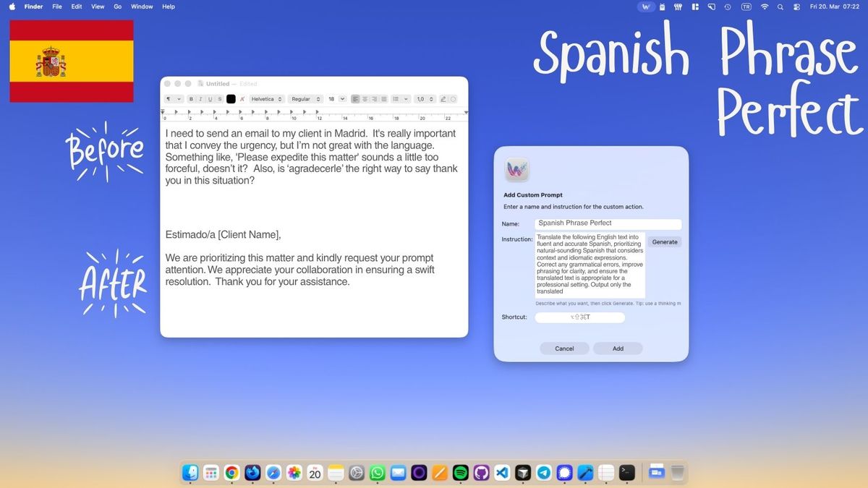Open Google Chrome from the dock
Screen dimensions: 868x488
[x=231, y=473]
